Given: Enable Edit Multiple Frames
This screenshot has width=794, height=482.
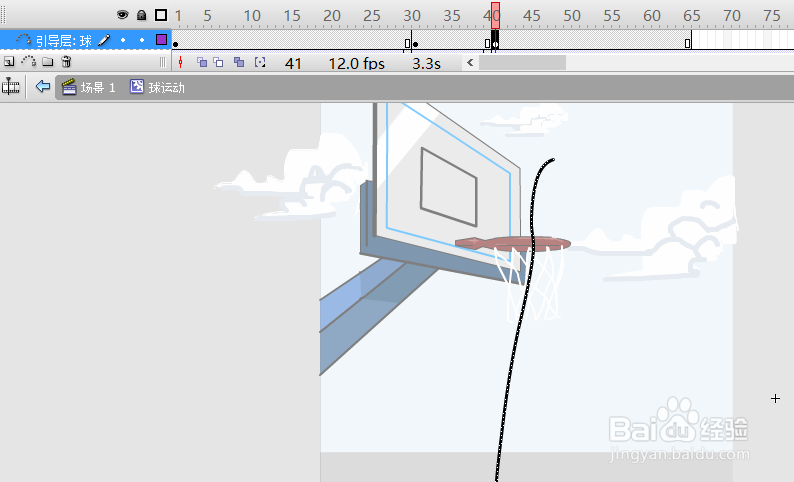Looking at the screenshot, I should coord(239,62).
